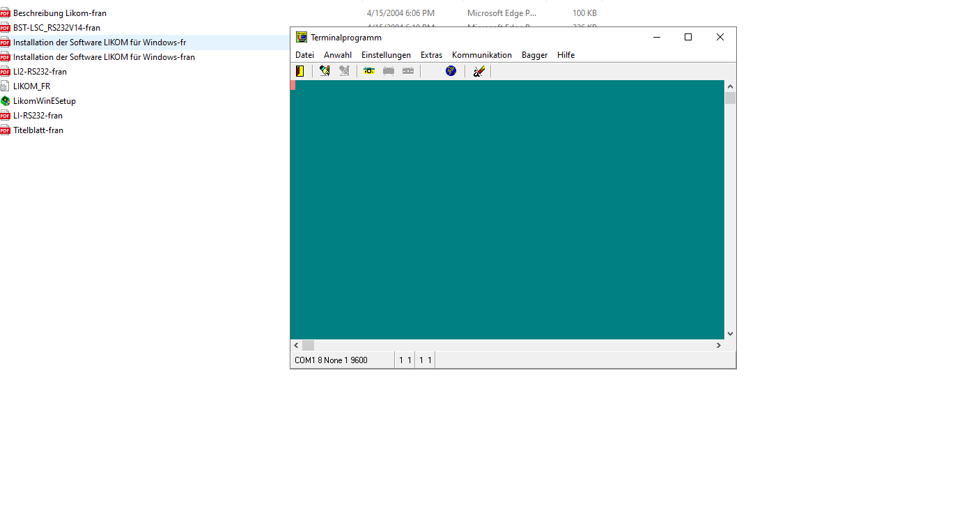Open the Hilfe menu
This screenshot has width=980, height=506.
point(566,55)
